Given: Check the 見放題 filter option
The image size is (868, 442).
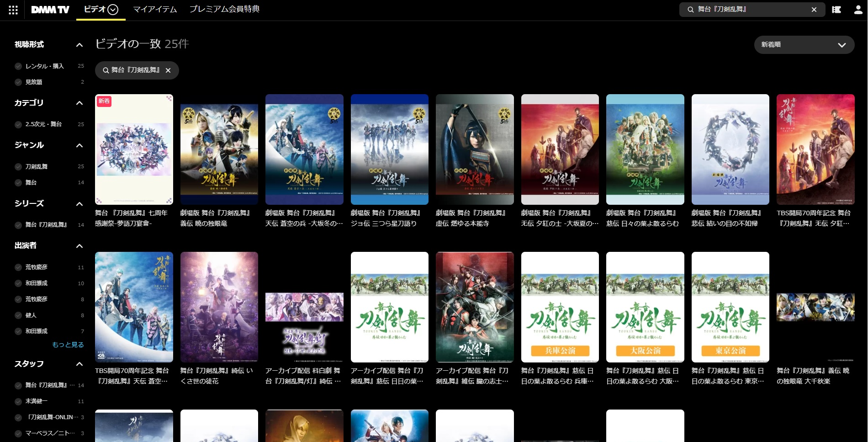Looking at the screenshot, I should [x=18, y=82].
